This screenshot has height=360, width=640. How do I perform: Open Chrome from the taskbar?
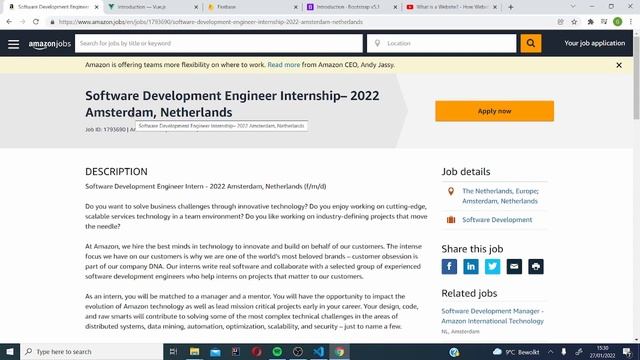click(x=340, y=351)
